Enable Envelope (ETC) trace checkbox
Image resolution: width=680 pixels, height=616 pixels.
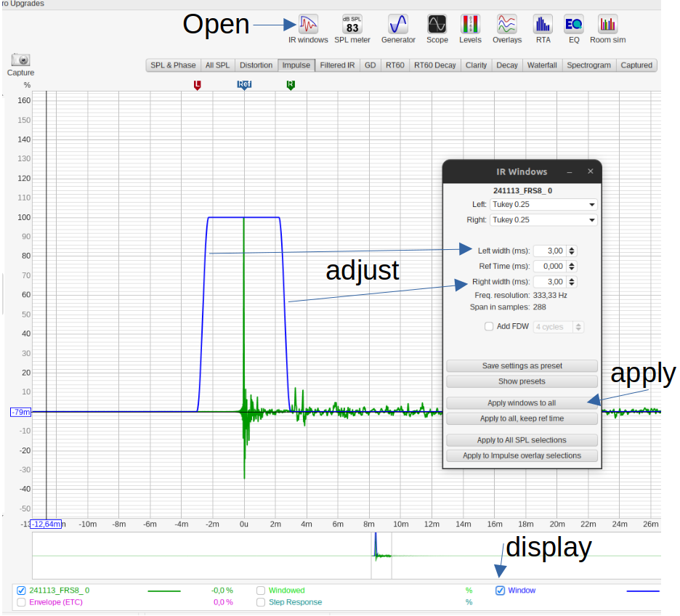point(21,602)
